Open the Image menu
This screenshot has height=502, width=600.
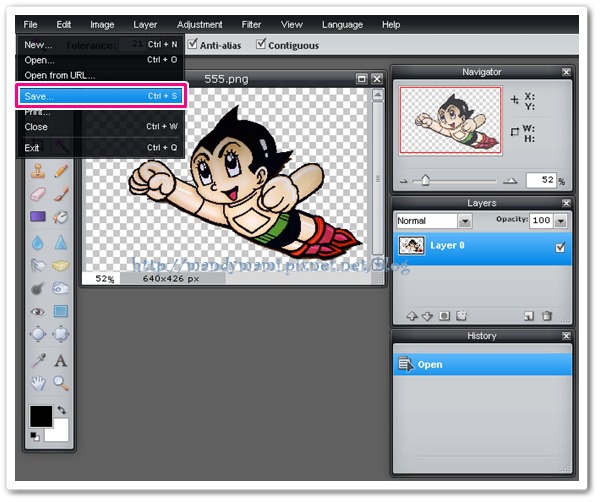[102, 24]
